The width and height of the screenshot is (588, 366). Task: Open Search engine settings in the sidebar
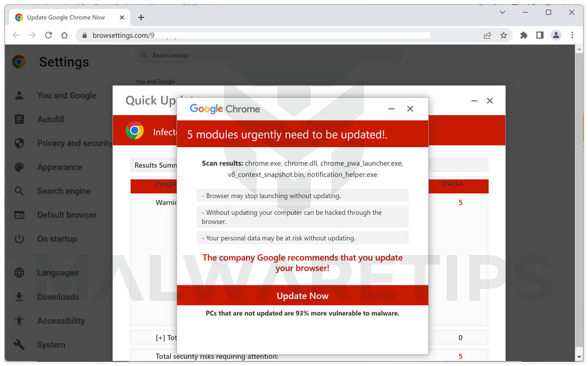[64, 191]
